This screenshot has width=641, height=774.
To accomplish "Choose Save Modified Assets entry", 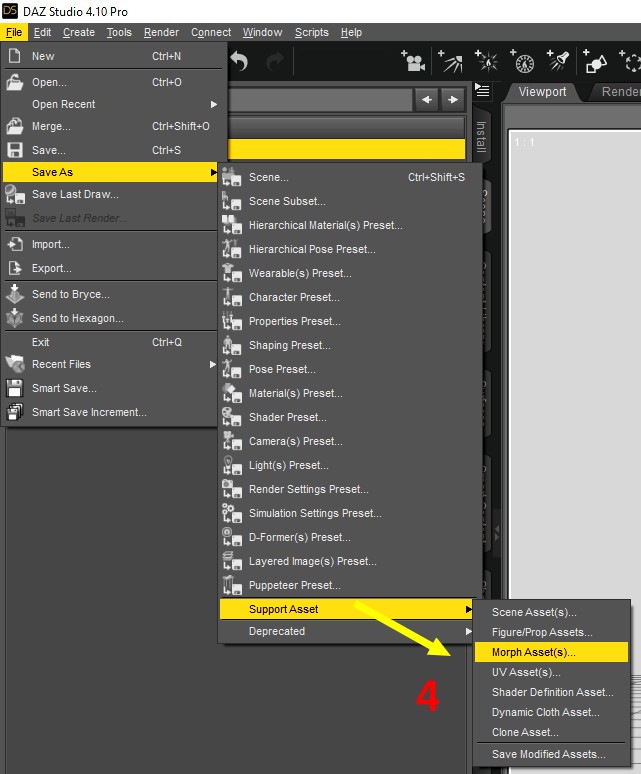I will [551, 754].
